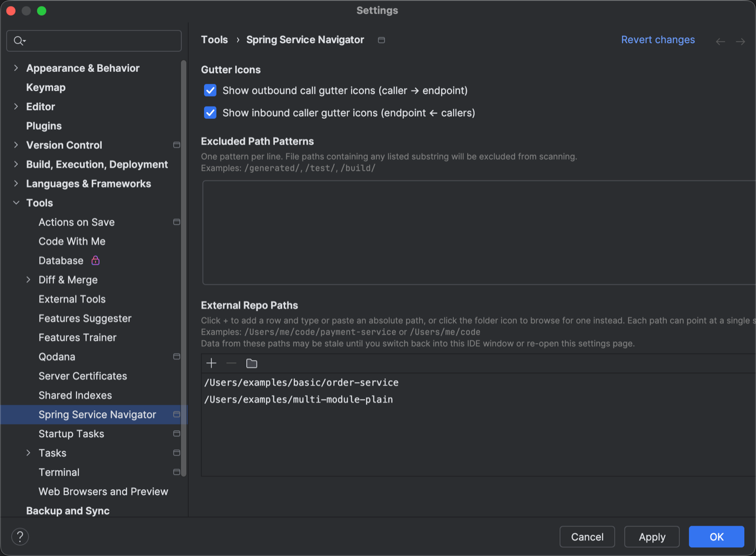Select the Qodana settings item
This screenshot has height=556, width=756.
[57, 357]
